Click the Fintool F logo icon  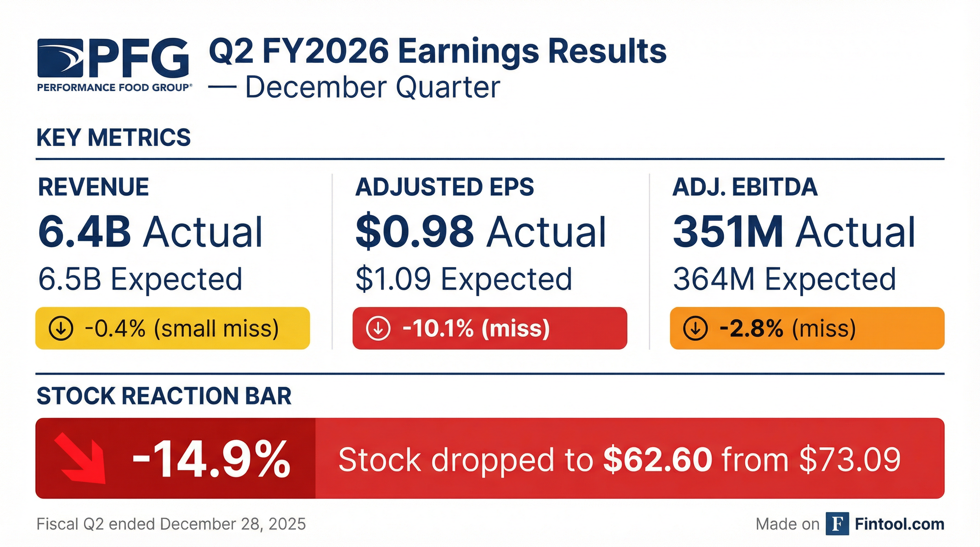(837, 524)
